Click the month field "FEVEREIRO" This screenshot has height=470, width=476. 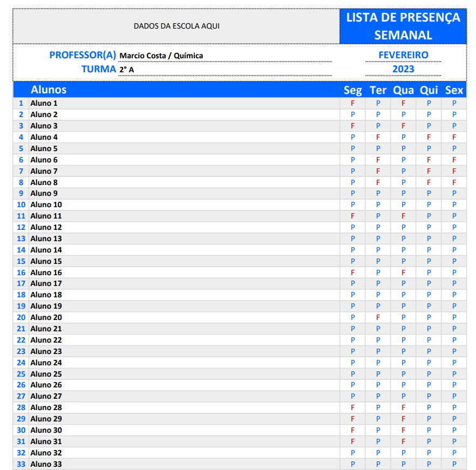403,55
